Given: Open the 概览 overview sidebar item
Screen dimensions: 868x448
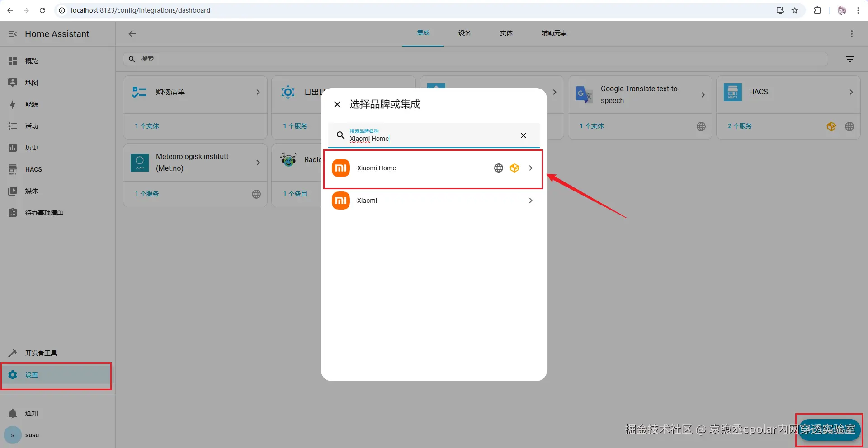Looking at the screenshot, I should (57, 61).
